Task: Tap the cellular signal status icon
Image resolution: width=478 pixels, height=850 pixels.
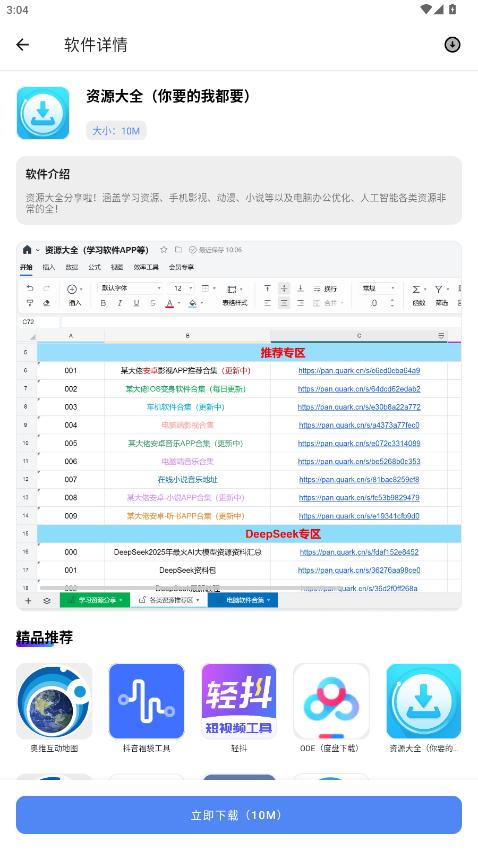Action: click(x=439, y=9)
